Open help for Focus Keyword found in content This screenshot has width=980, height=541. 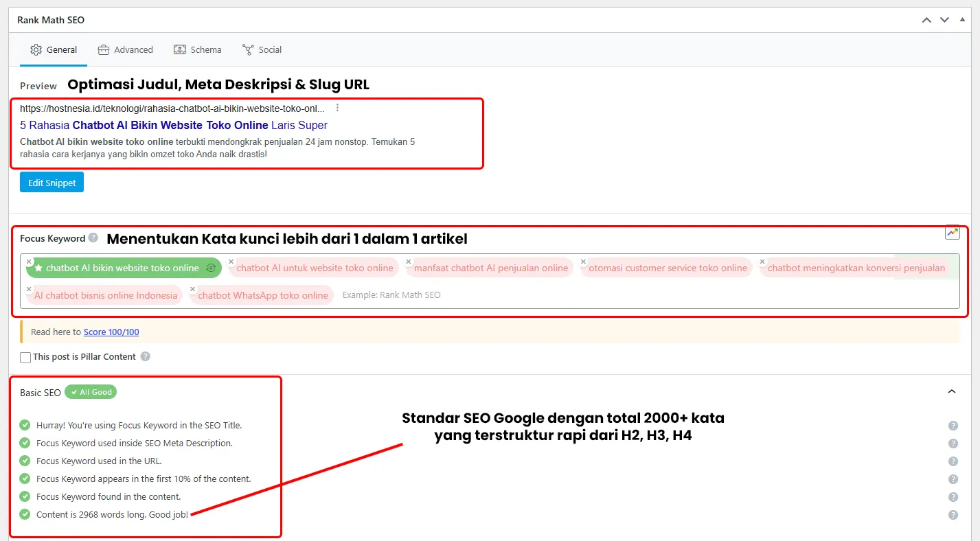click(x=953, y=497)
